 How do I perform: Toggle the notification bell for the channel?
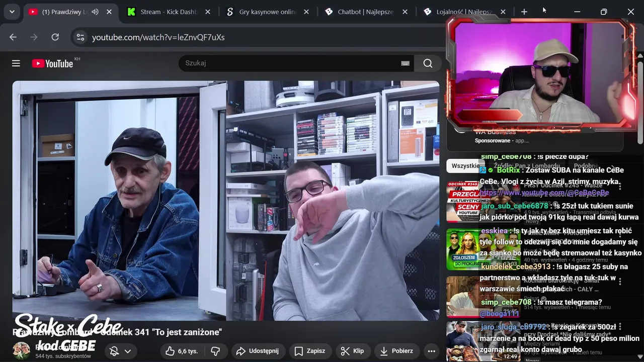[114, 351]
